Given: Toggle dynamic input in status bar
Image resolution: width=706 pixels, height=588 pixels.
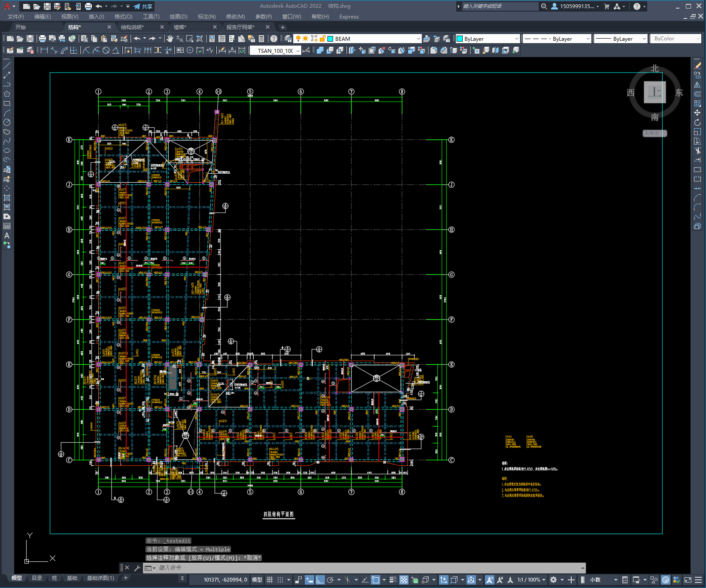Looking at the screenshot, I should [309, 579].
